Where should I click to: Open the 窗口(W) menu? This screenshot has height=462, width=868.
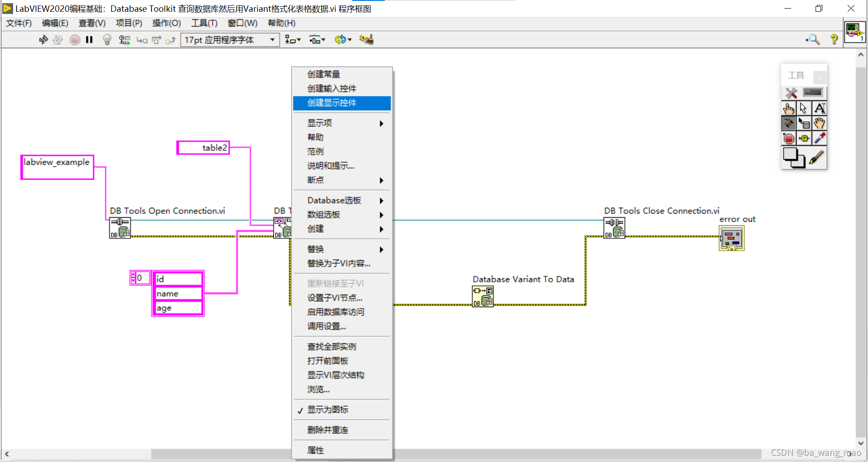[242, 23]
